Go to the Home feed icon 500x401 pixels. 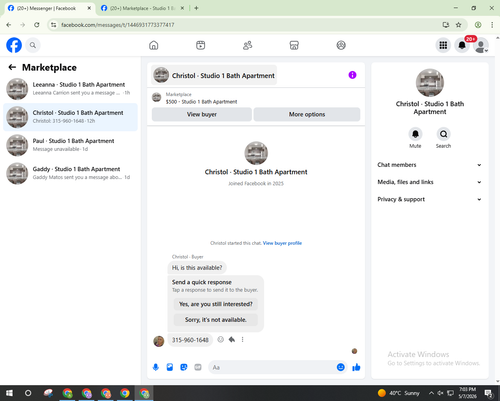154,45
